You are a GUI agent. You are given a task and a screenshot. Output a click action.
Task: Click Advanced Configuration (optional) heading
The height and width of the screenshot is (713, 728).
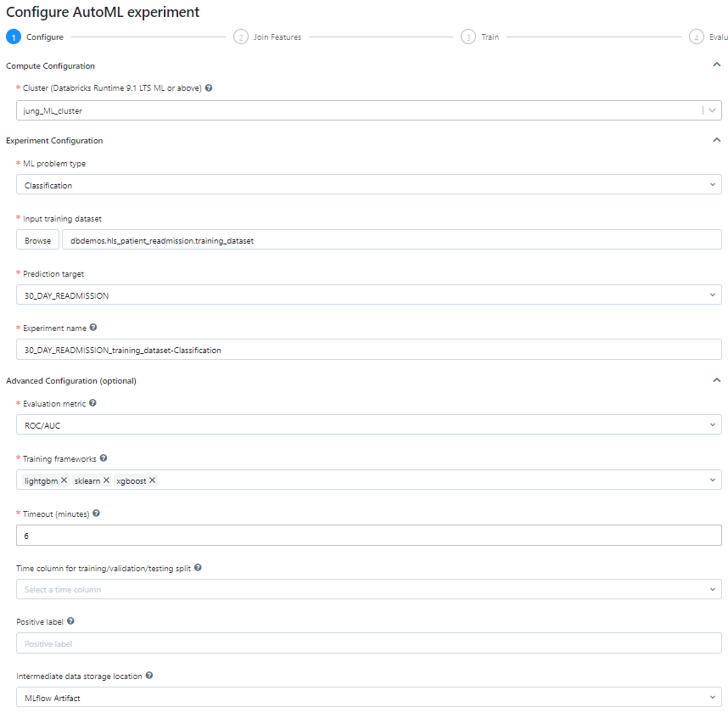pos(71,381)
